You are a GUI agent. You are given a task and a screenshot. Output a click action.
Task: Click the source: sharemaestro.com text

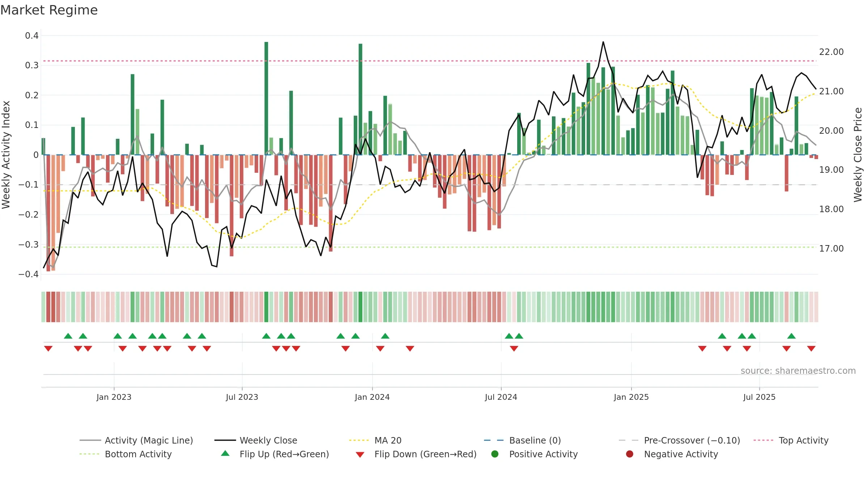(x=798, y=371)
